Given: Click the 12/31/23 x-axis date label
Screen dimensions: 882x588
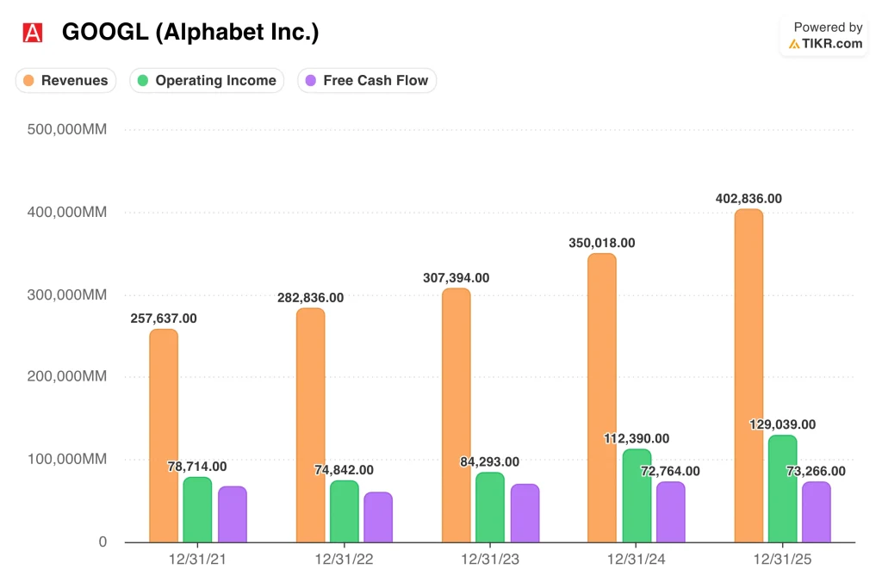Looking at the screenshot, I should [x=490, y=560].
